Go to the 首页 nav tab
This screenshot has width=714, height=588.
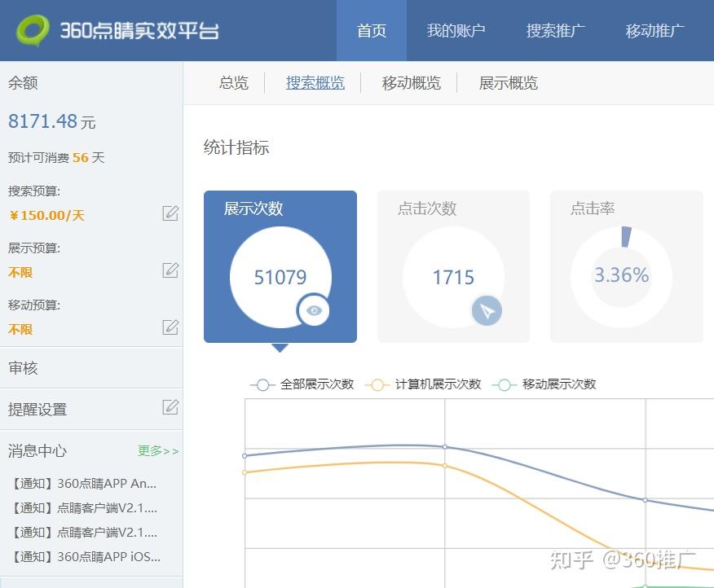point(372,30)
